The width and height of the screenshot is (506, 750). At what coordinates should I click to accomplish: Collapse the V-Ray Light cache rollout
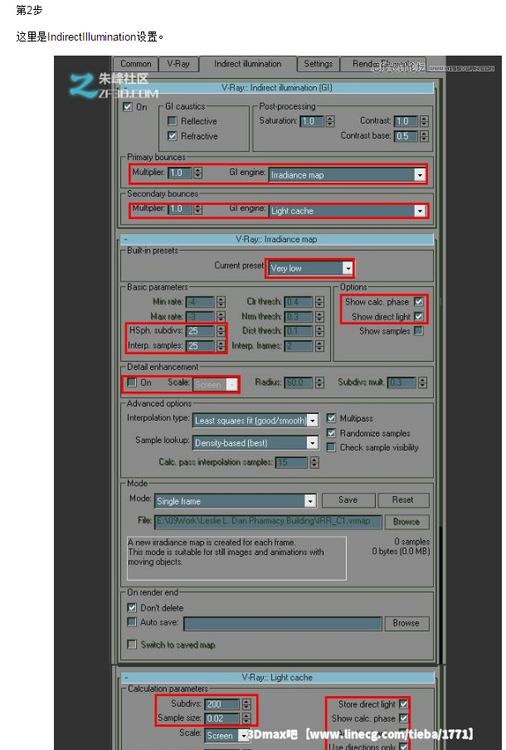[x=276, y=678]
